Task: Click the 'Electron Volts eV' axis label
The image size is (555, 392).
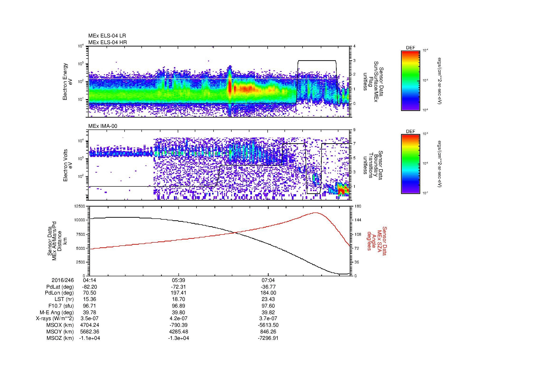Action: tap(68, 166)
